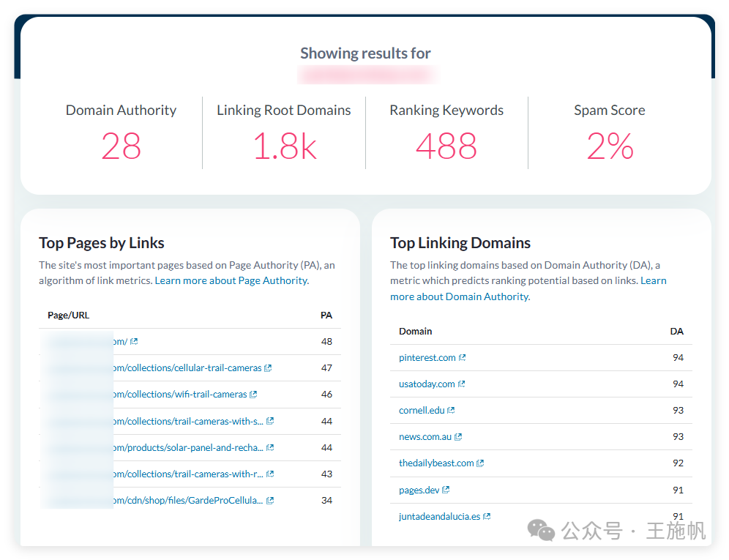Image resolution: width=729 pixels, height=560 pixels.
Task: Click the Linking Root Domains metric label
Action: point(283,111)
